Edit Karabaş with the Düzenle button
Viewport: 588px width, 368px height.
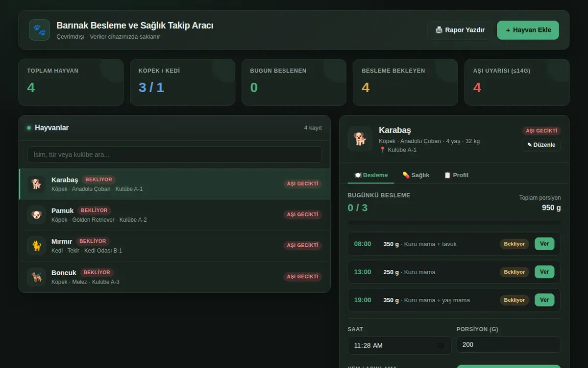coord(541,145)
